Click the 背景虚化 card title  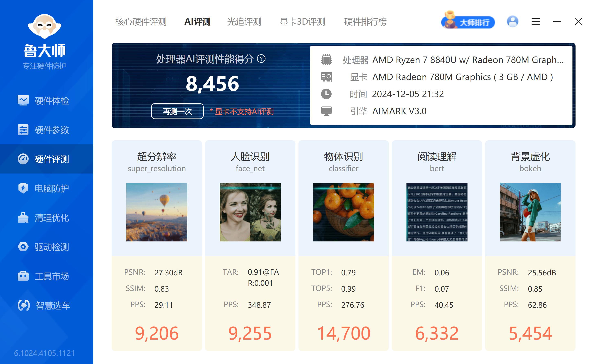(x=530, y=156)
